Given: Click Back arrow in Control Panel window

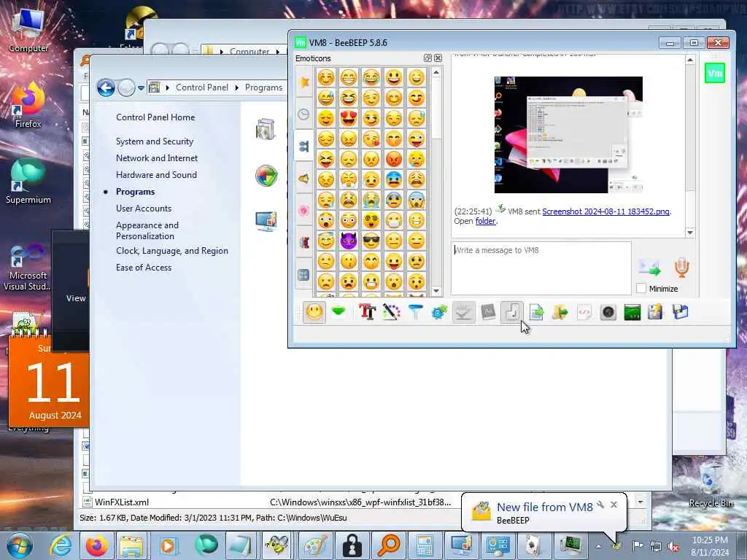Looking at the screenshot, I should [x=106, y=87].
